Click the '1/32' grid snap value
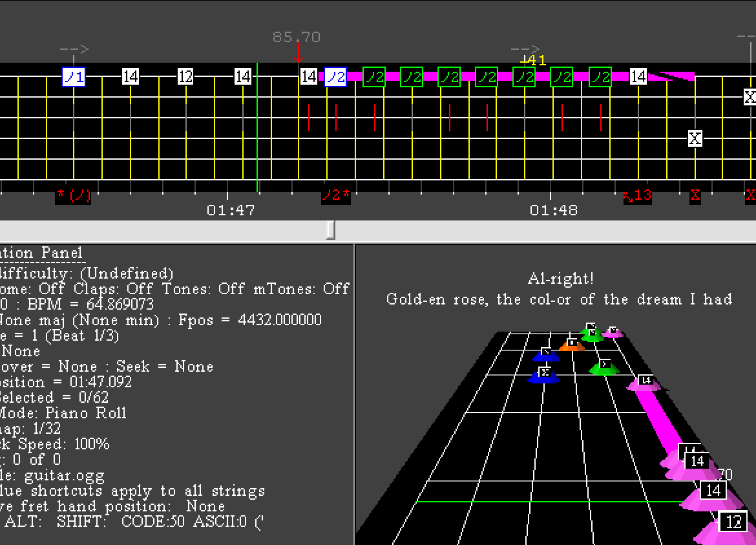756x545 pixels. pos(47,428)
